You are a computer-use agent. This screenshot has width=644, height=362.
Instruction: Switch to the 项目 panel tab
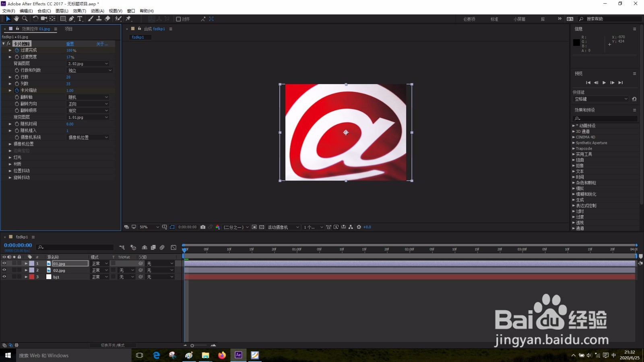[69, 29]
